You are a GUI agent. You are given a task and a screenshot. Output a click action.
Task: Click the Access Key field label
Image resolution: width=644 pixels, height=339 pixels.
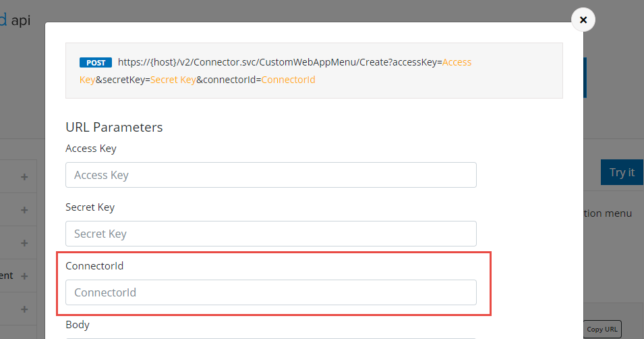(91, 149)
